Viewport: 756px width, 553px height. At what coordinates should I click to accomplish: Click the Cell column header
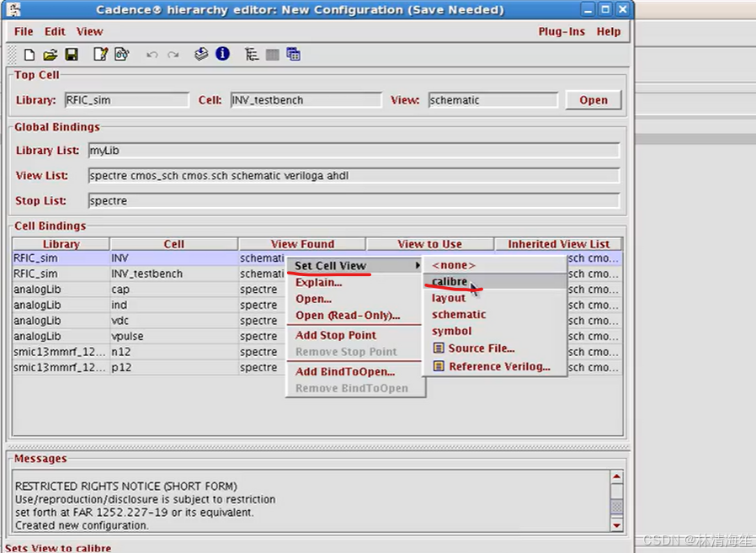(x=174, y=244)
